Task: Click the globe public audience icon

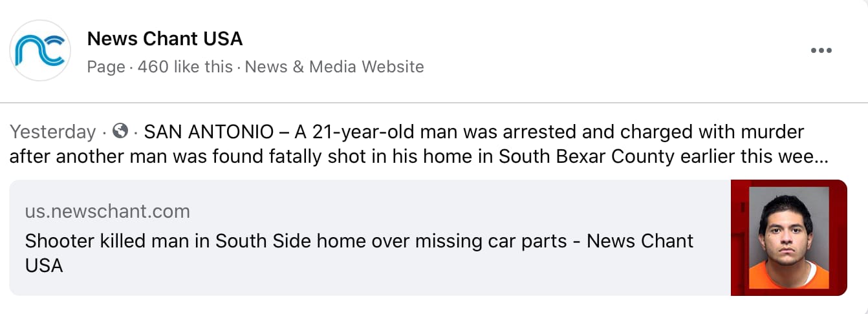Action: tap(120, 132)
